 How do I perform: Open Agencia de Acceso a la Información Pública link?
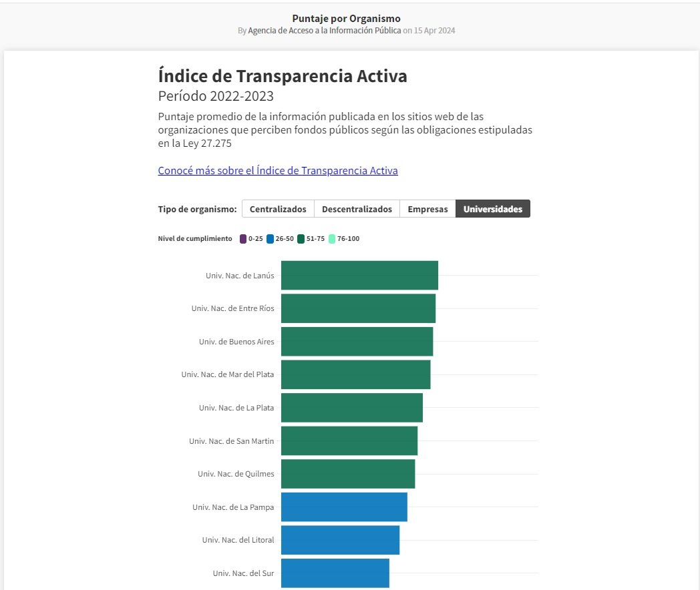[x=324, y=31]
